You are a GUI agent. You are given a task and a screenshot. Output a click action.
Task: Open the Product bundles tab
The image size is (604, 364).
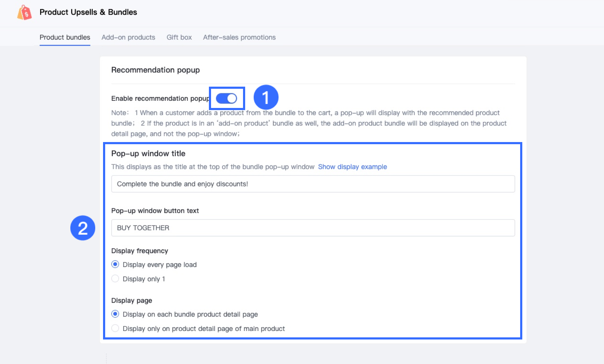[65, 37]
